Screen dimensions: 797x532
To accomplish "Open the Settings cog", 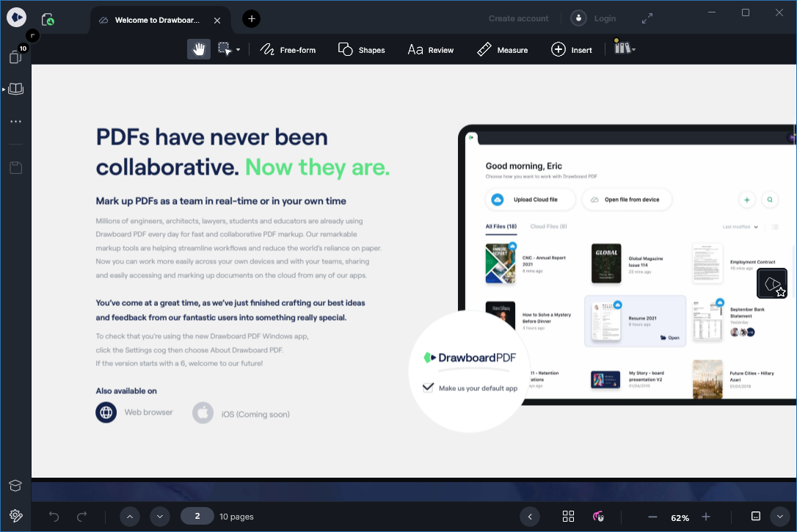I will click(x=15, y=515).
